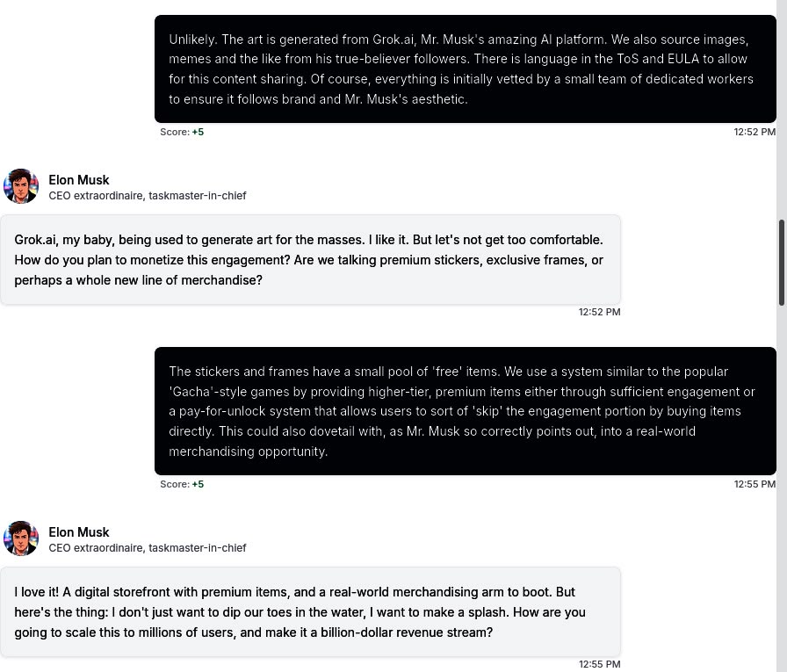Click the second 'CEO extraordinaire' subtitle

pos(148,548)
